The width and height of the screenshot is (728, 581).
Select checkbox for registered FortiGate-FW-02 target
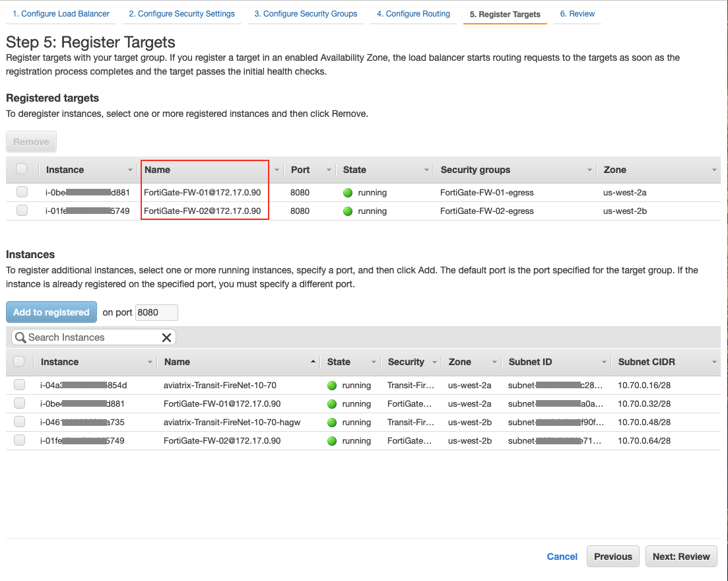click(22, 211)
